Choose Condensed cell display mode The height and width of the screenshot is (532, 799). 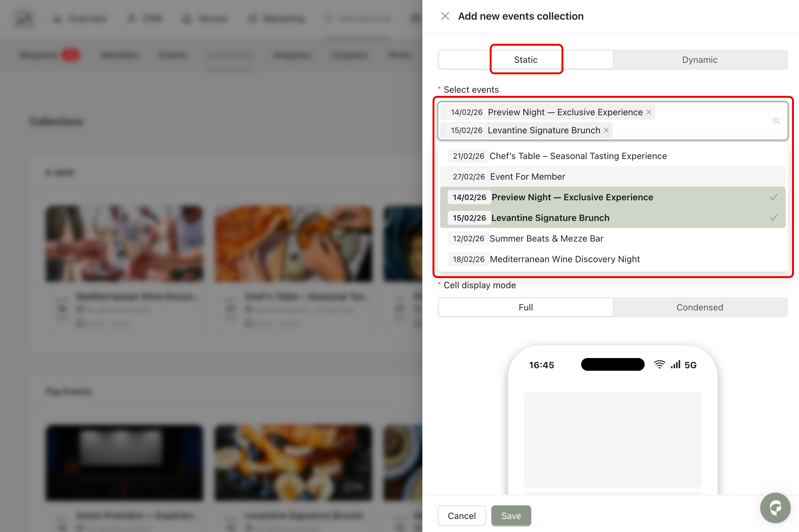click(x=700, y=307)
